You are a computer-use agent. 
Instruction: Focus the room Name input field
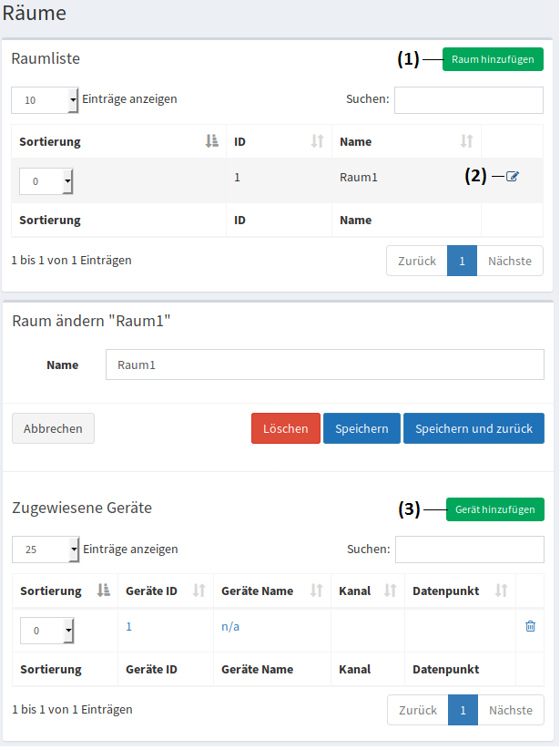324,364
